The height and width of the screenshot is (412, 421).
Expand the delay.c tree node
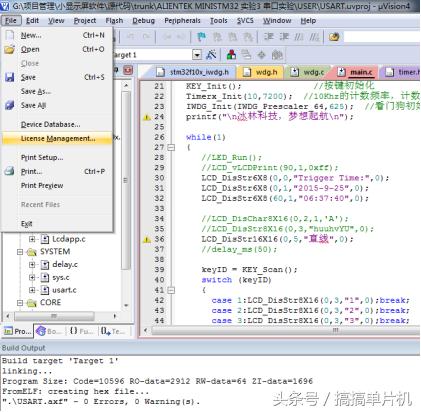pos(32,265)
